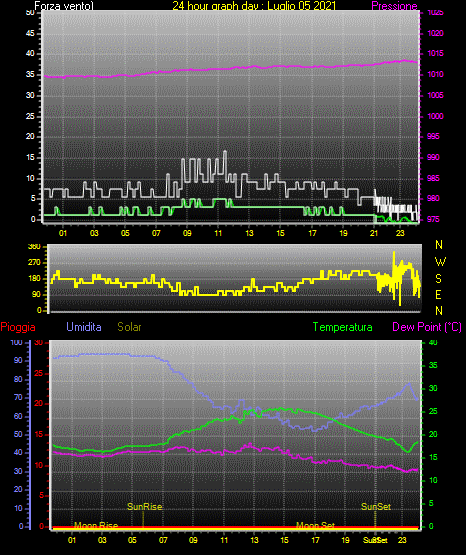Click humidity axis value '70'
Screen dimensions: 466x555
point(18,397)
